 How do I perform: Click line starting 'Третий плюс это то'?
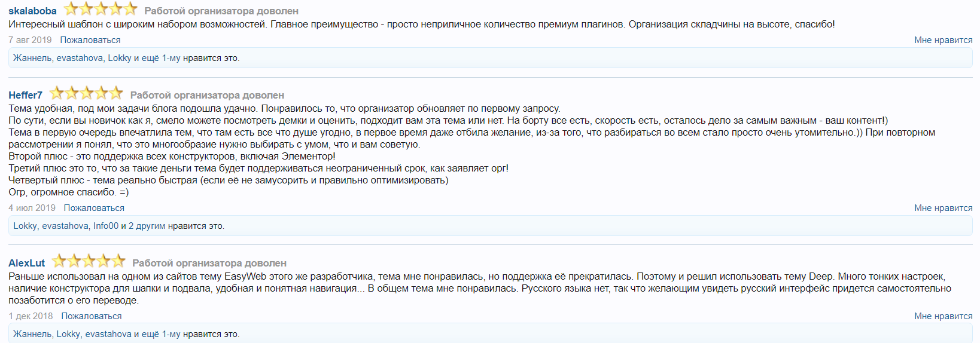(x=258, y=169)
